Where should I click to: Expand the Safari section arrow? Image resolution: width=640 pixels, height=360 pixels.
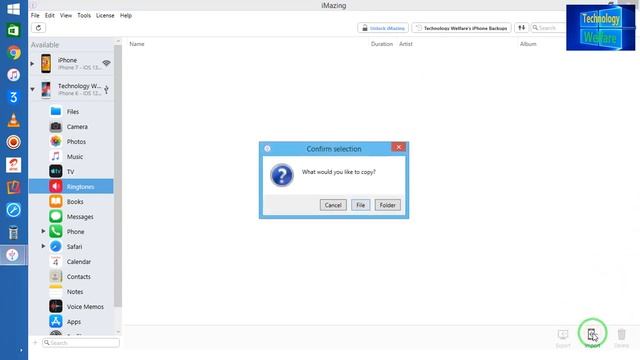click(x=43, y=246)
